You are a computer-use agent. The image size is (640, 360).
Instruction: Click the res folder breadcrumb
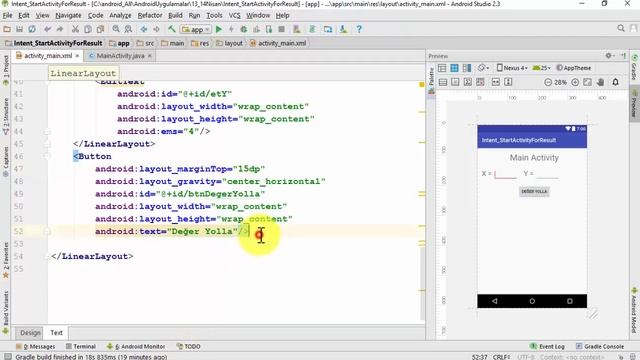[x=200, y=43]
